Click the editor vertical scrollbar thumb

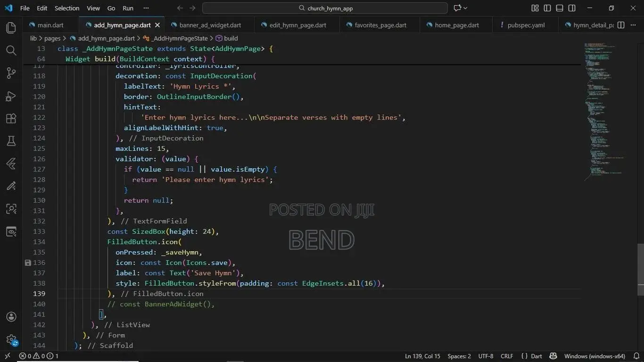click(x=641, y=270)
